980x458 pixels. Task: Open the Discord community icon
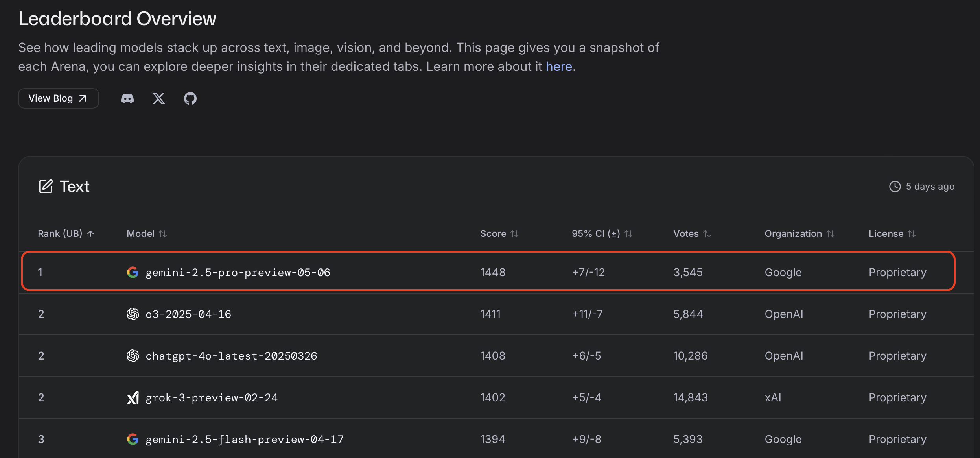tap(127, 98)
